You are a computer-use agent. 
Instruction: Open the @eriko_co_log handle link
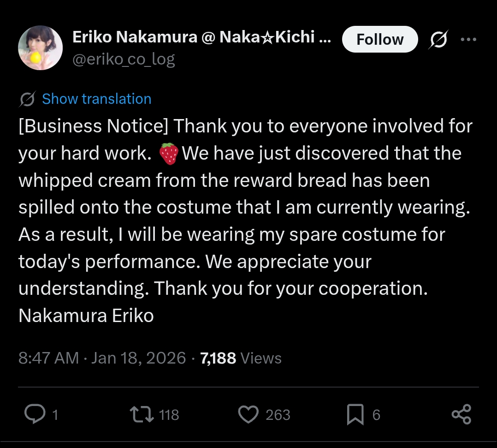[x=124, y=60]
